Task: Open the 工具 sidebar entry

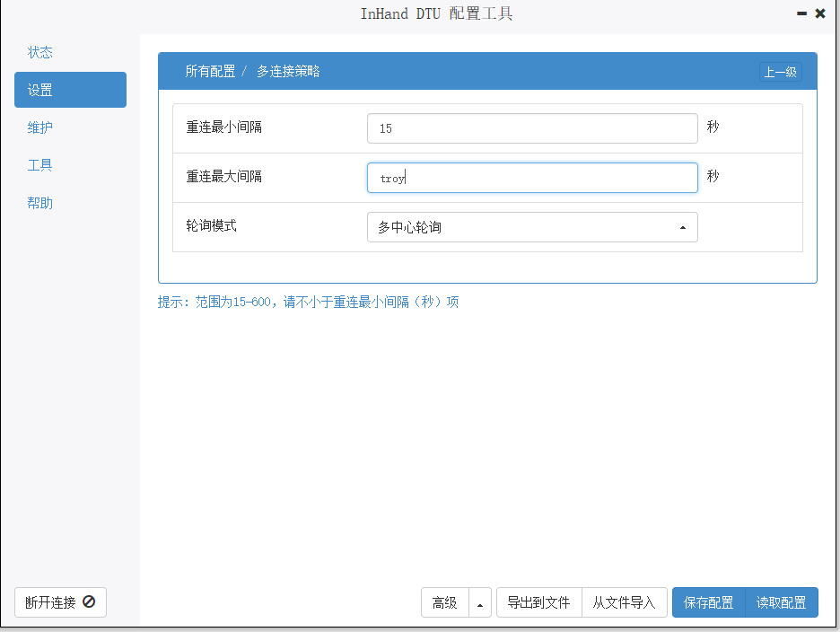Action: [x=40, y=165]
